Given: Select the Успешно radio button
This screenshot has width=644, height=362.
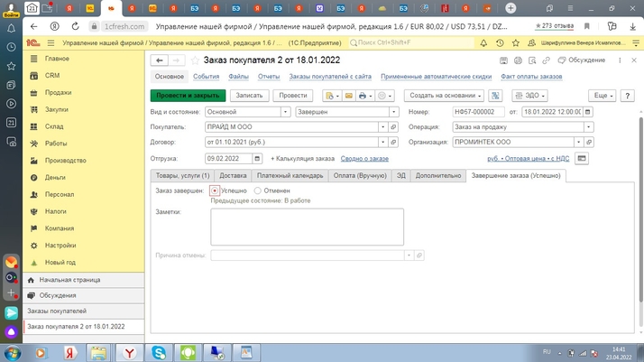Looking at the screenshot, I should [215, 190].
